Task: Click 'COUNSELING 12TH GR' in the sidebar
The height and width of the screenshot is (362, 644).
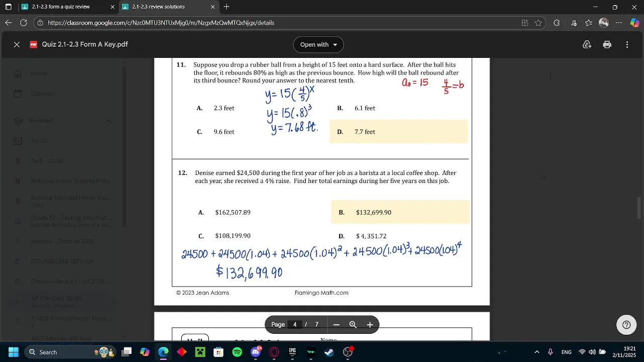Action: [x=62, y=261]
